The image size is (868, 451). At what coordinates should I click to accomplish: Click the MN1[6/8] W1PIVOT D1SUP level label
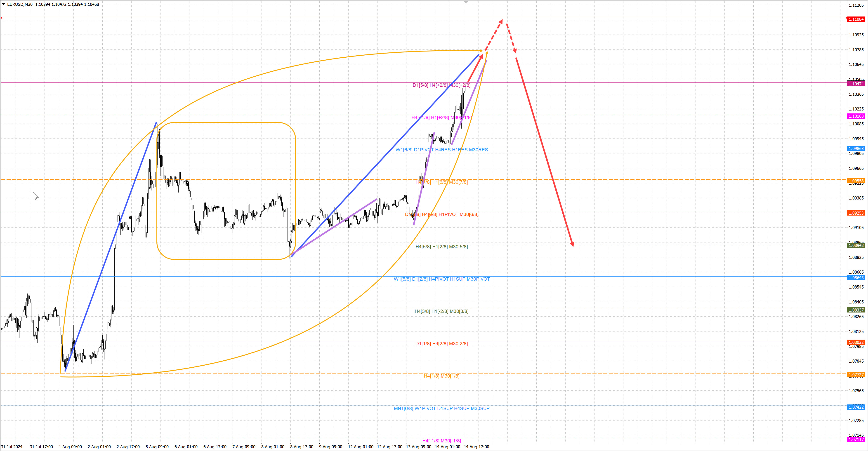pyautogui.click(x=441, y=409)
